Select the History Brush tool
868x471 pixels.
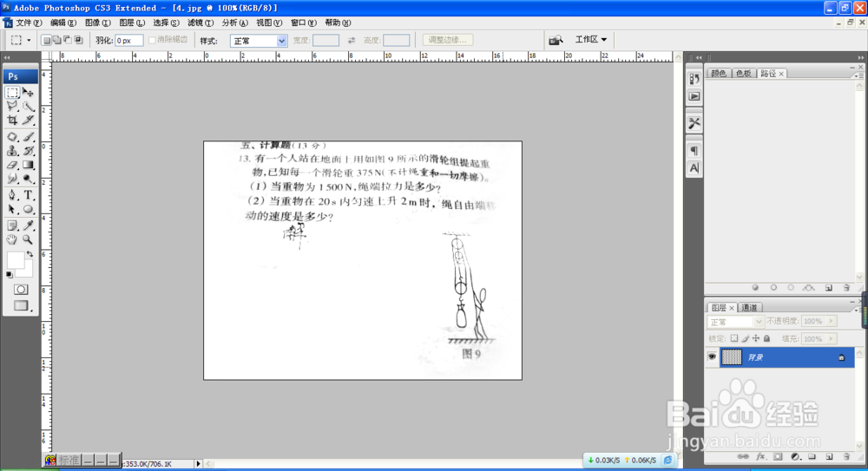tap(29, 151)
